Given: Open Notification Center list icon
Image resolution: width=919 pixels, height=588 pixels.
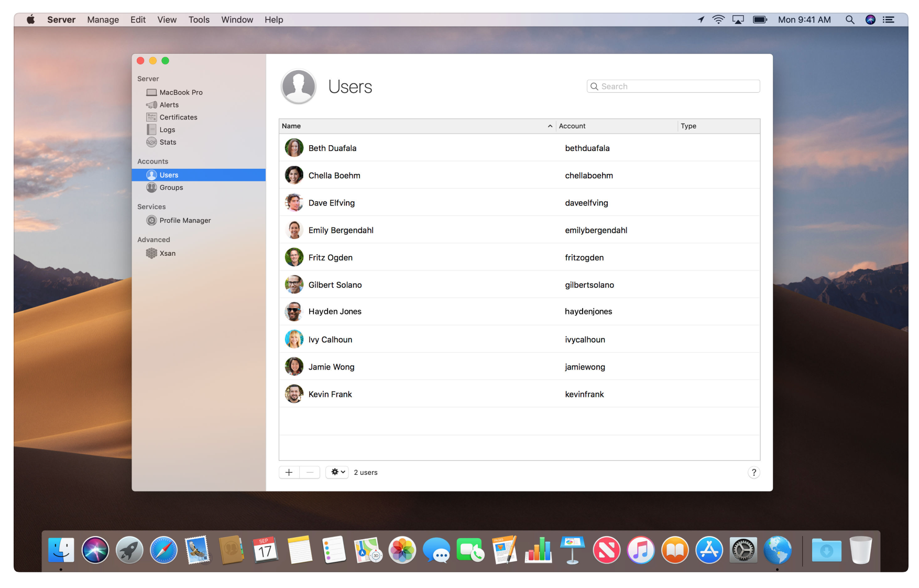Looking at the screenshot, I should pyautogui.click(x=889, y=19).
